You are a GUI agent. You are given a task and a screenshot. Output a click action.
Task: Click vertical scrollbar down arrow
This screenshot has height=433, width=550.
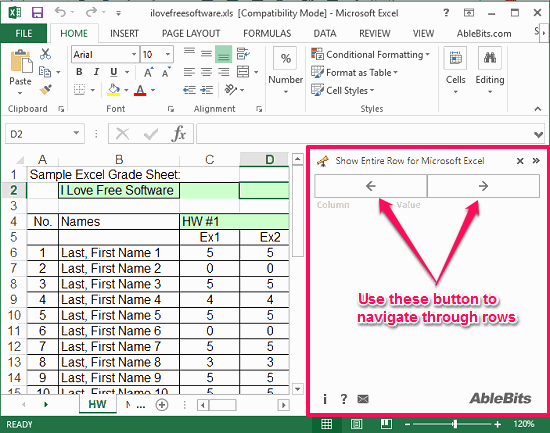tap(297, 389)
